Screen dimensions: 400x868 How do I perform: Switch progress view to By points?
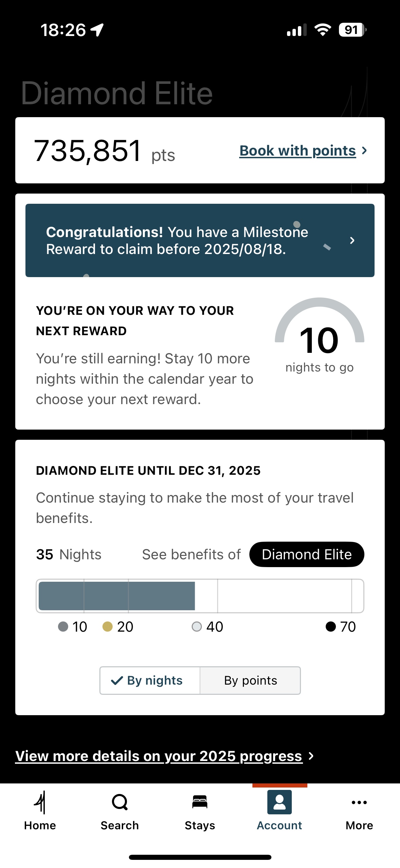(x=250, y=681)
